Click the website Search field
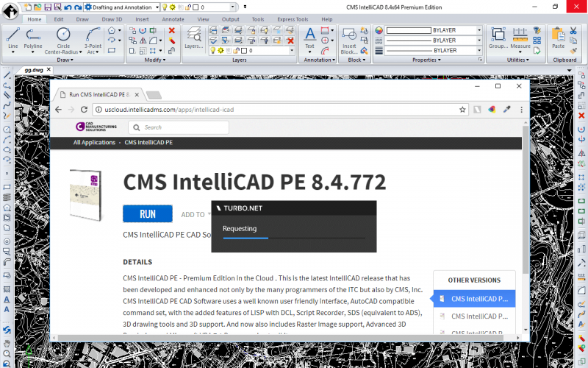Viewport: 588px width, 368px height. click(179, 127)
